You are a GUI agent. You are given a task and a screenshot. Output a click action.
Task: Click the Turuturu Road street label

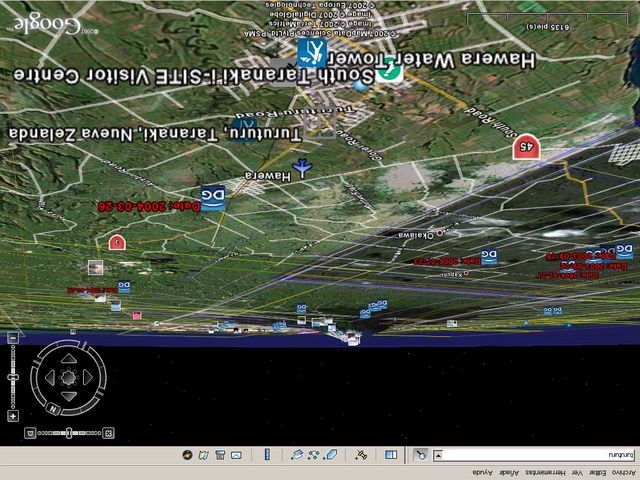point(296,112)
